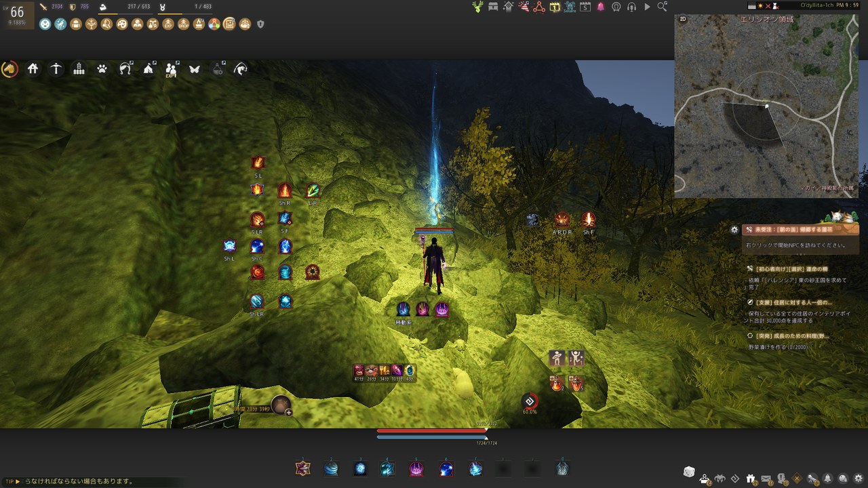The width and height of the screenshot is (868, 488).
Task: Click the minimap terrain view
Action: coord(767,106)
